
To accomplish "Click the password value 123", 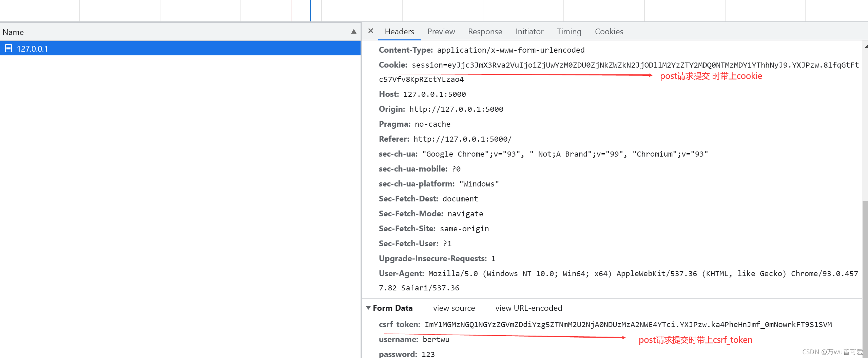I will [428, 354].
